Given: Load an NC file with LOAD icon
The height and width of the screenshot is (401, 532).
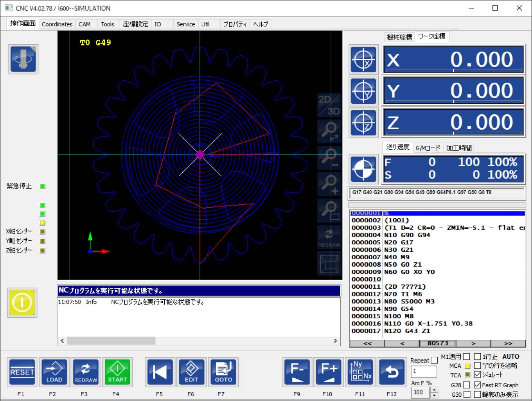Looking at the screenshot, I should click(x=54, y=372).
